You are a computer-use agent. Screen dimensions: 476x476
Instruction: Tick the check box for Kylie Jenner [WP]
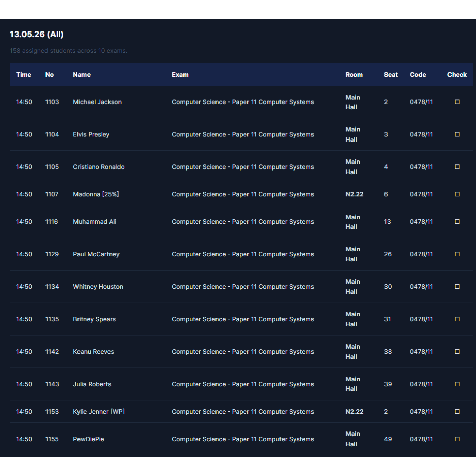457,411
